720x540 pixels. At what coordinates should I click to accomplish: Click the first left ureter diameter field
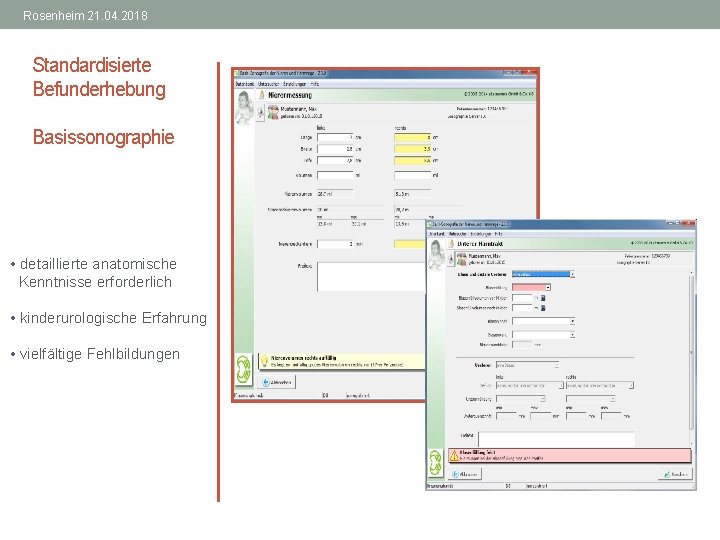[x=506, y=416]
